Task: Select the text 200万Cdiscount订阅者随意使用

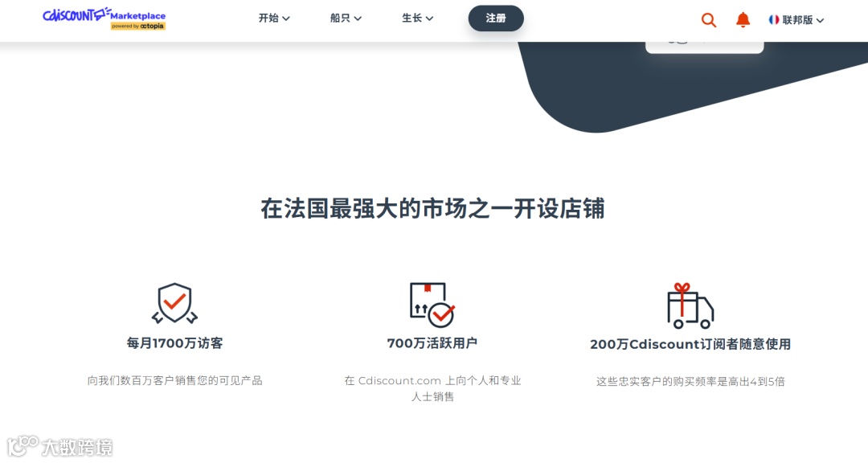Action: (690, 345)
